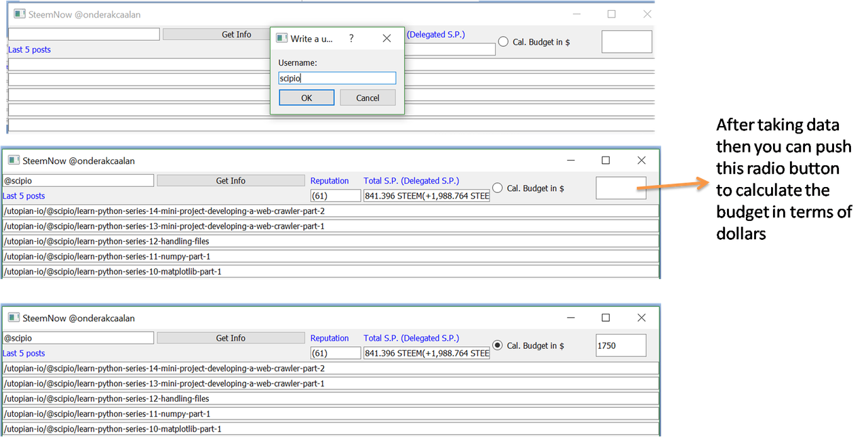Close the Write a username dialog

click(387, 39)
